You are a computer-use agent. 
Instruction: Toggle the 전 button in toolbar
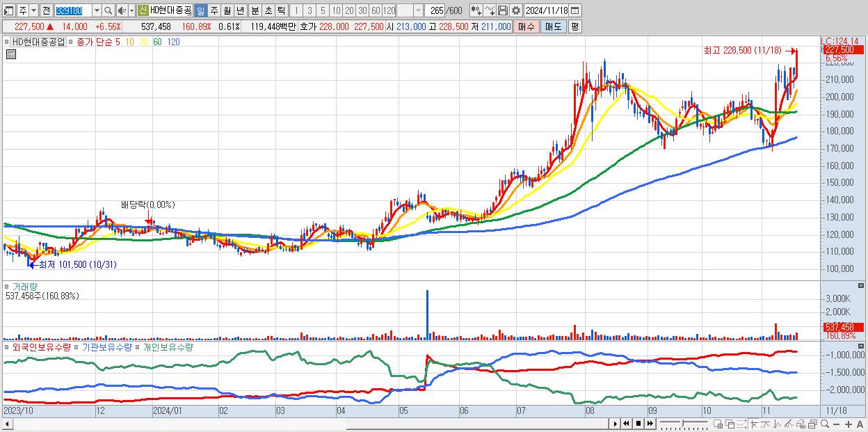[46, 10]
